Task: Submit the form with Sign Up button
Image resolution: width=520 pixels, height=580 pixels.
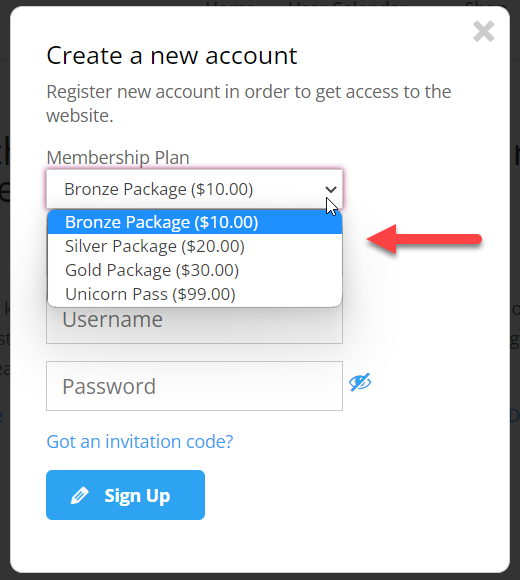Action: (x=125, y=495)
